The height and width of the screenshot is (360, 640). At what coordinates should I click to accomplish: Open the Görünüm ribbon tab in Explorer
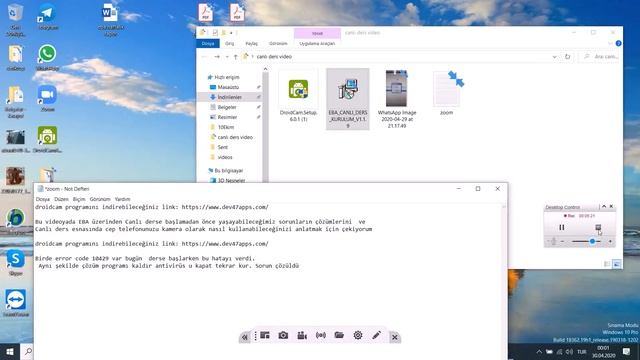click(x=278, y=43)
